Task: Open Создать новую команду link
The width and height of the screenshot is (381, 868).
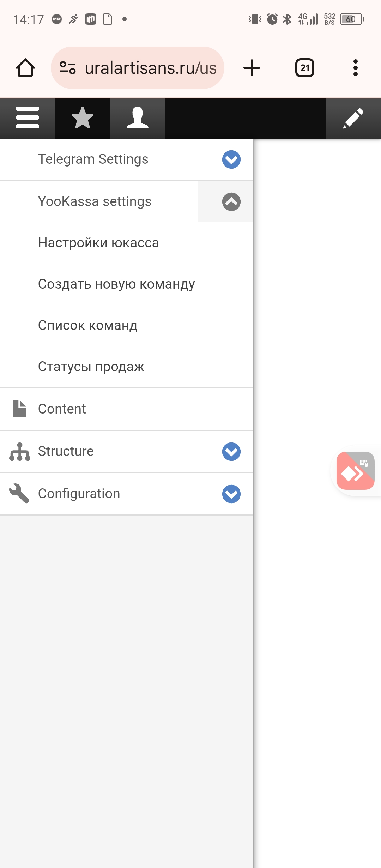Action: (116, 284)
